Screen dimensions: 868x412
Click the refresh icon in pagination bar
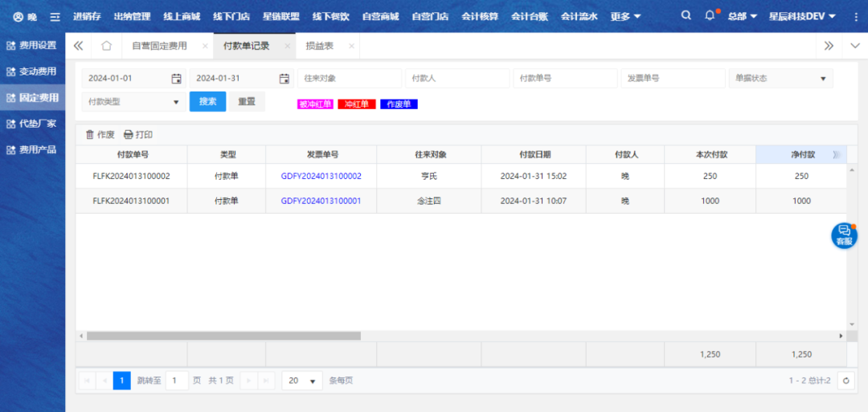(x=845, y=381)
